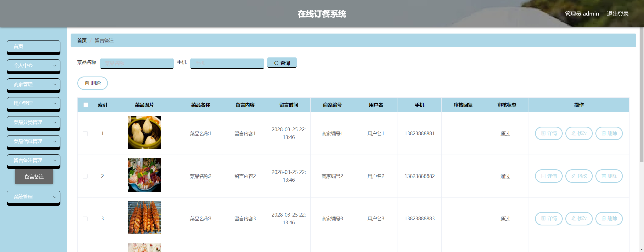Check the checkbox for row 2 菜品名称2
This screenshot has height=252, width=644.
[x=85, y=176]
